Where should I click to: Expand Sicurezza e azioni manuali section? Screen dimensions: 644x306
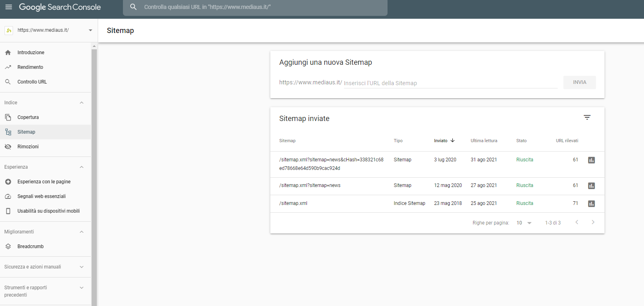(81, 267)
